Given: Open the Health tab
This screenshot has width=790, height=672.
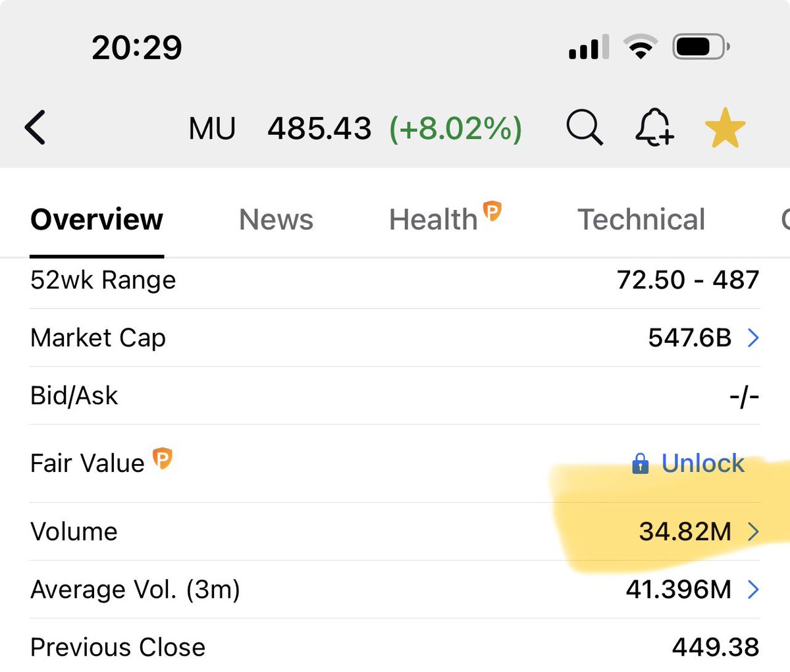Looking at the screenshot, I should tap(433, 219).
